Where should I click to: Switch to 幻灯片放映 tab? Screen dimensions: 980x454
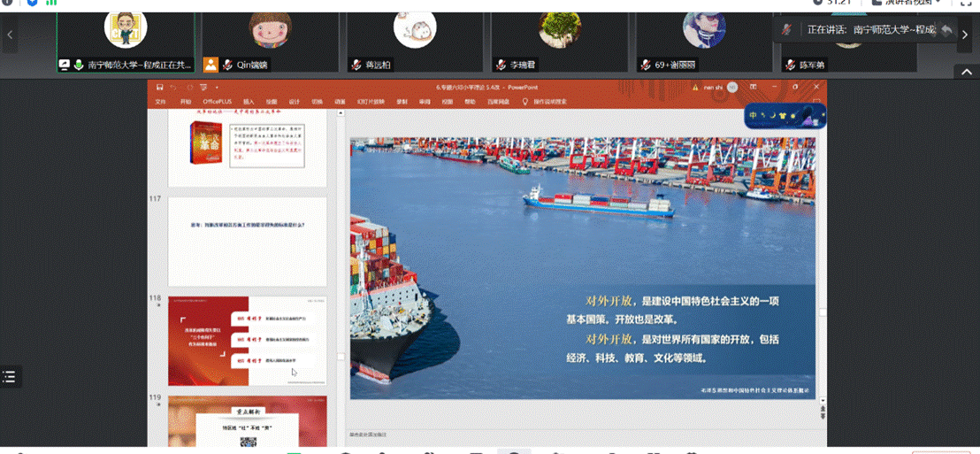coord(371,101)
